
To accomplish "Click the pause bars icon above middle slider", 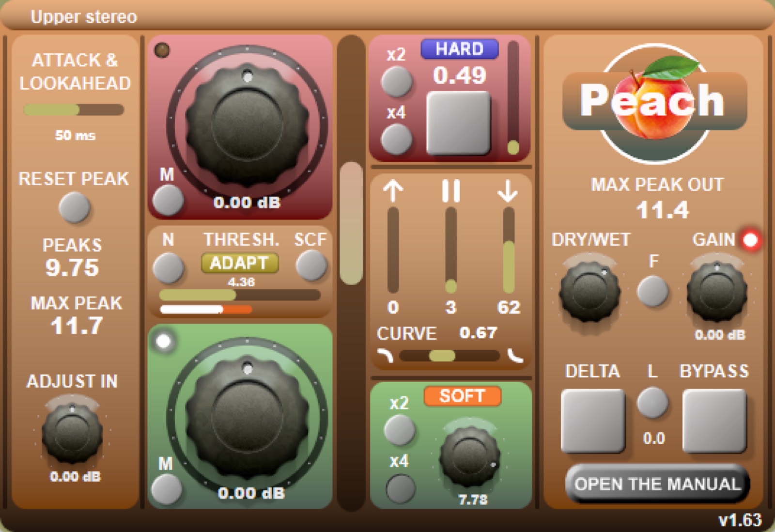I will tap(451, 190).
